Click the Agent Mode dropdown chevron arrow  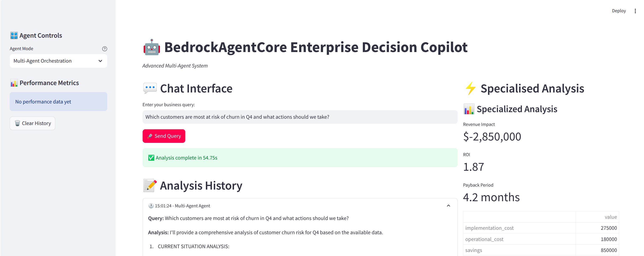(100, 61)
